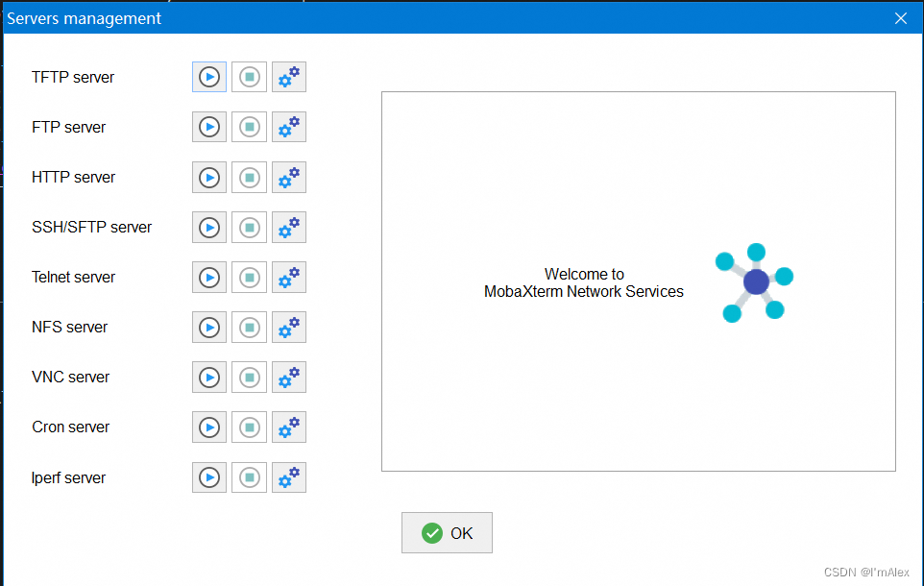924x586 pixels.
Task: Open TFTP server settings
Action: [289, 77]
